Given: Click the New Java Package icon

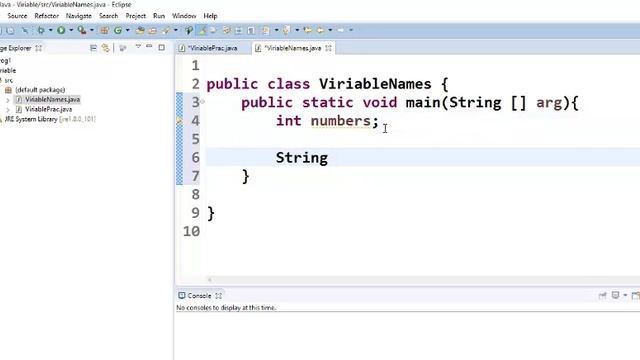Looking at the screenshot, I should pyautogui.click(x=104, y=30).
